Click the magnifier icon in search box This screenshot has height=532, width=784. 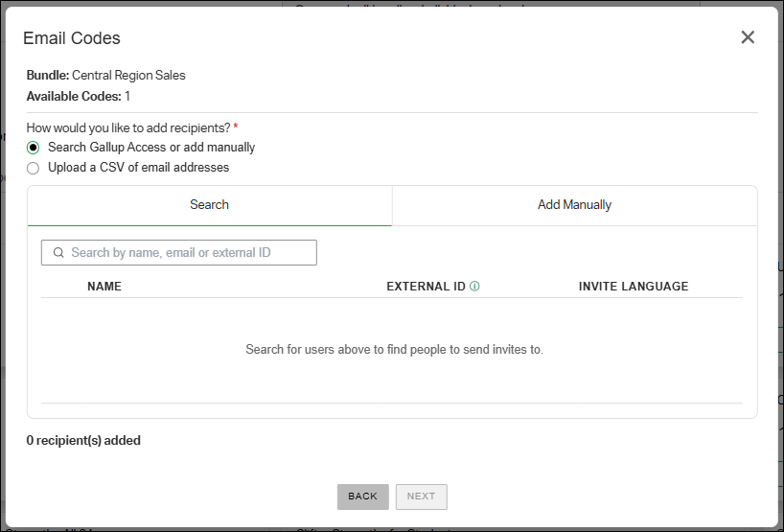[x=58, y=252]
